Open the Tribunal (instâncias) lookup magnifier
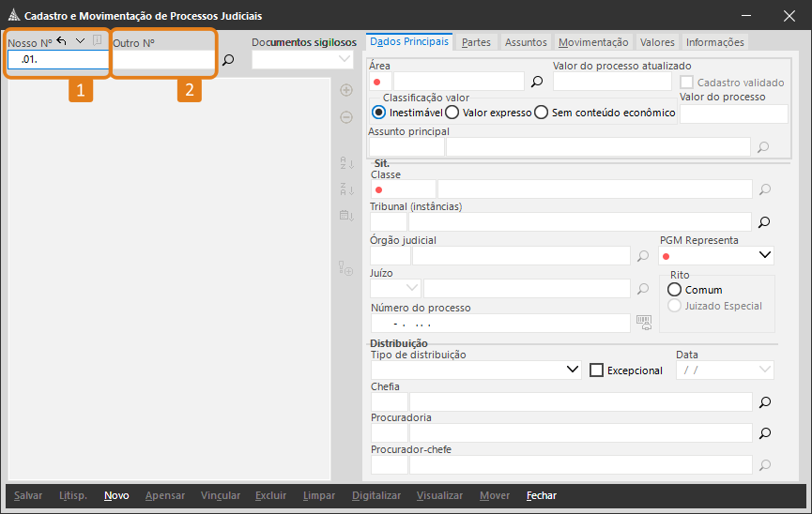The width and height of the screenshot is (812, 514). pos(764,222)
